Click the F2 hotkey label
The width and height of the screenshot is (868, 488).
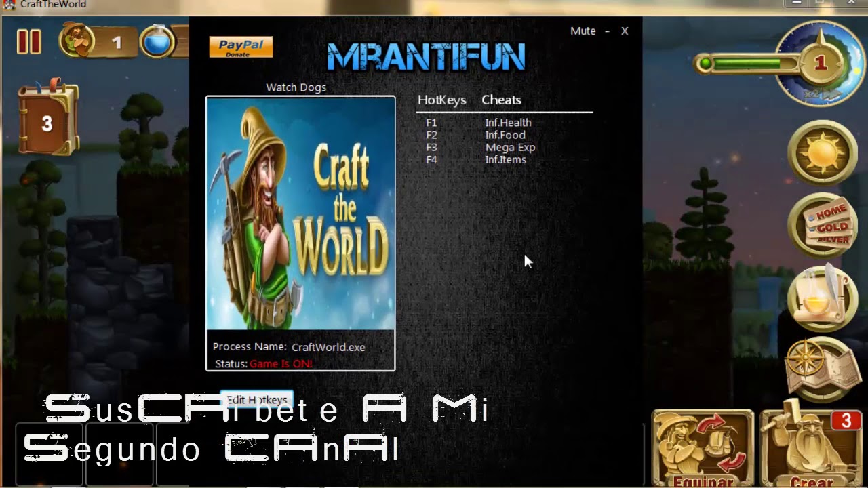pos(431,135)
